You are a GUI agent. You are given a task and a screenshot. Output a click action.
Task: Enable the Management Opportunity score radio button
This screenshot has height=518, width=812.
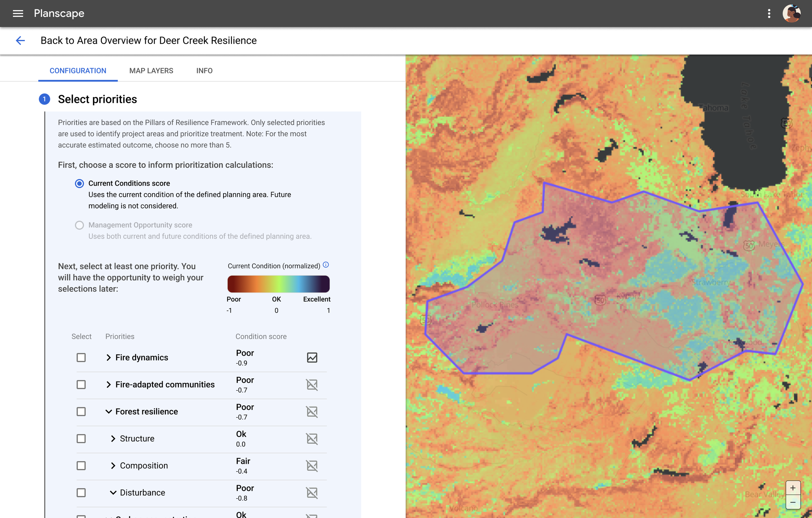click(x=79, y=225)
